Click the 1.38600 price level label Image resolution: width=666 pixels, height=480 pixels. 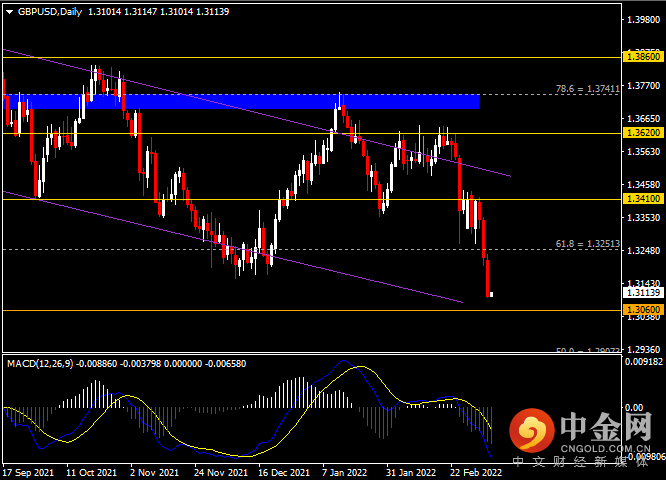point(639,58)
